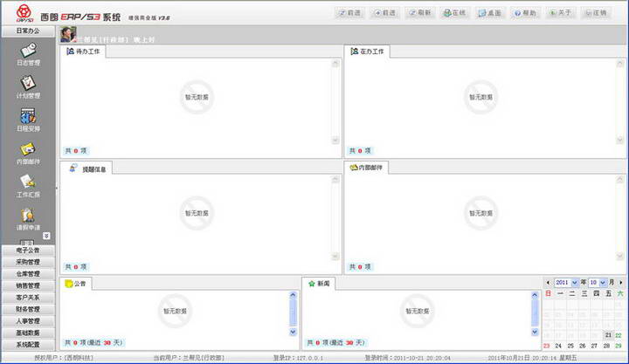Expand the 基础数据 sidebar section

28,333
